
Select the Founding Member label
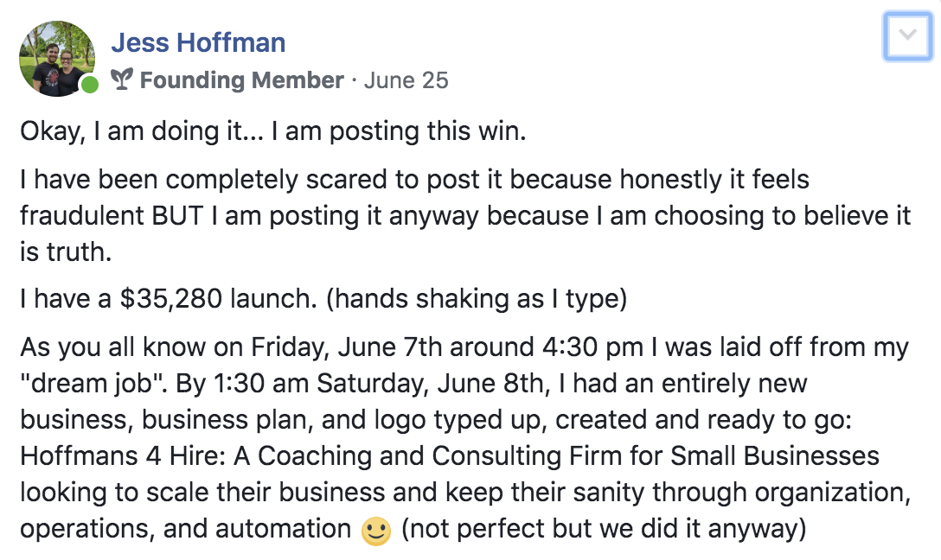tap(241, 80)
